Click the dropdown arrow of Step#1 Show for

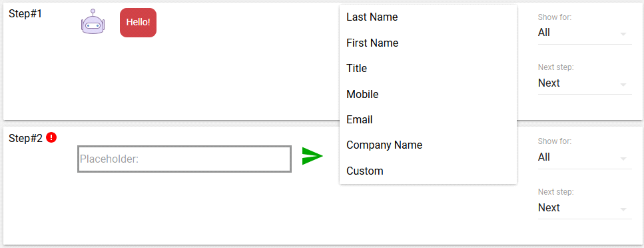pyautogui.click(x=623, y=34)
